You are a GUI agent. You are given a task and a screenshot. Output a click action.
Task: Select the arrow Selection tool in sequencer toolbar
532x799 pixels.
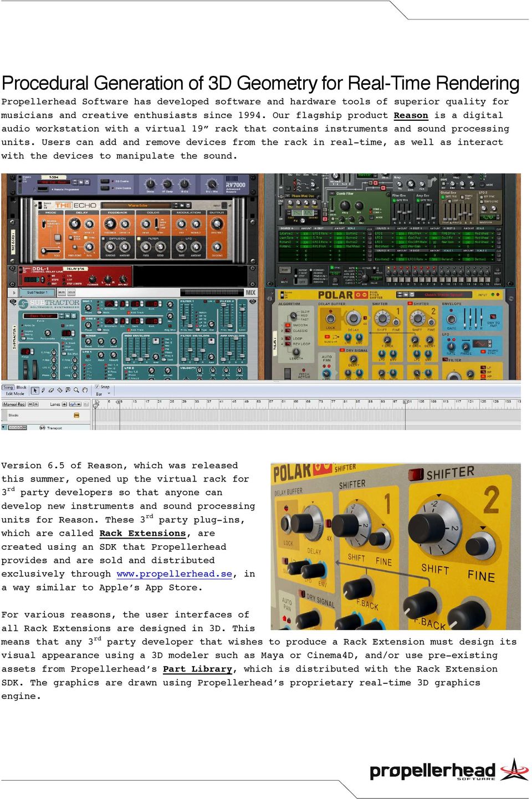coord(35,390)
